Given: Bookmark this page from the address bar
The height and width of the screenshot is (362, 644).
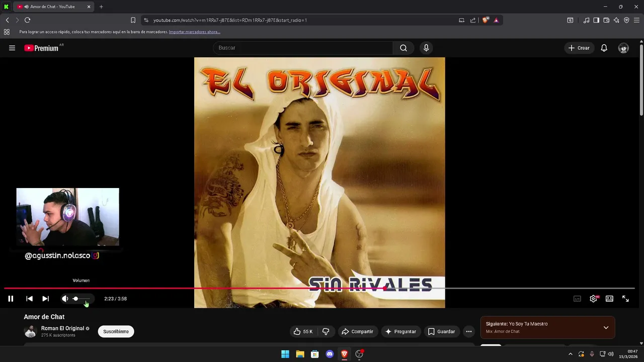Looking at the screenshot, I should pos(133,20).
